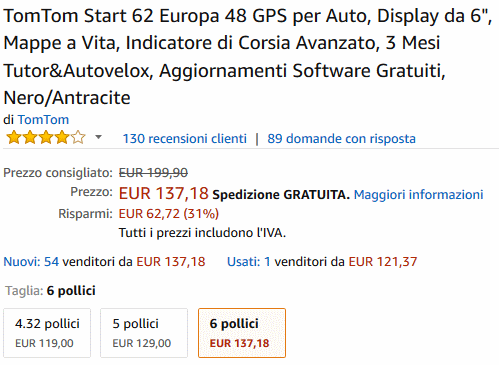Click the EUR 129,00 price in size box

click(x=142, y=343)
